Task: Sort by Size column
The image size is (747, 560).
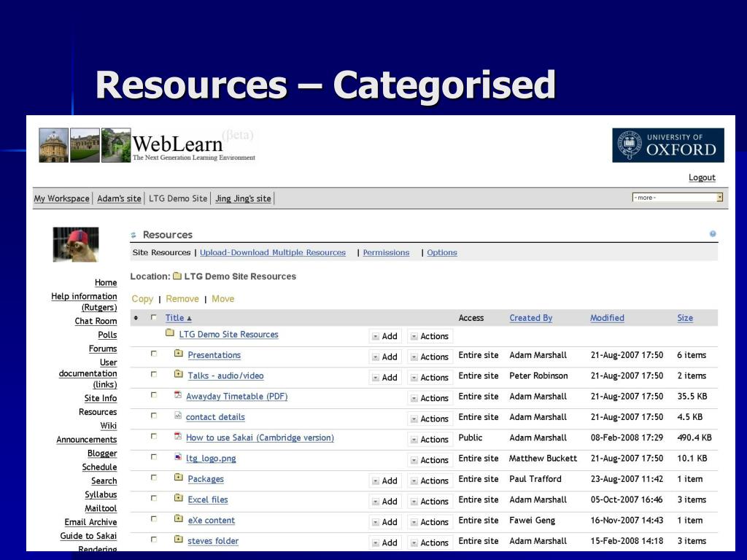Action: (685, 318)
